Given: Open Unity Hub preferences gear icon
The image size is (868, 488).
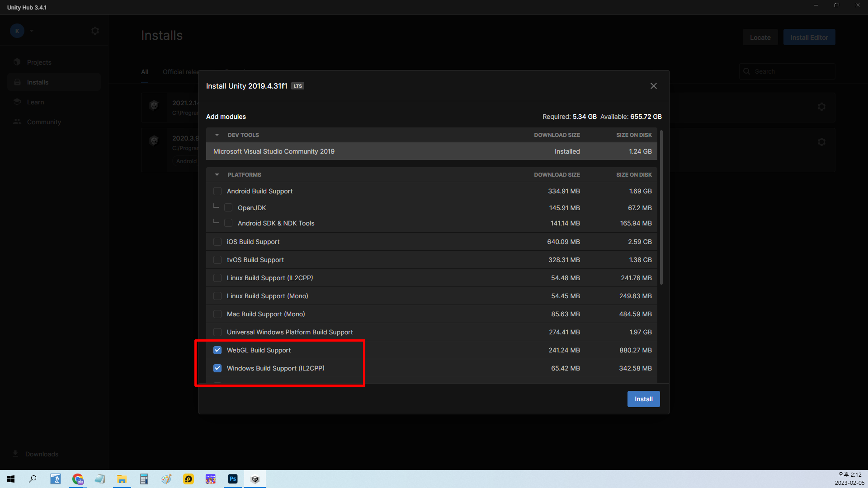Looking at the screenshot, I should click(95, 31).
